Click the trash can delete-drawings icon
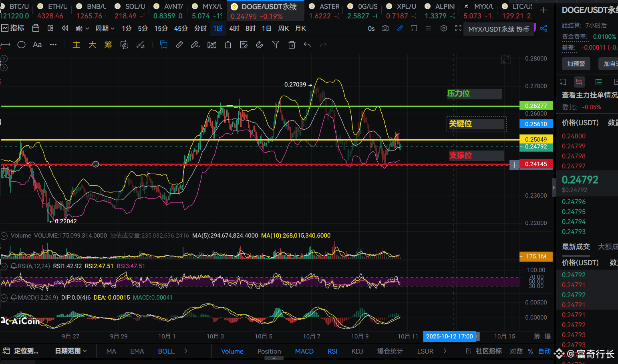618x364 pixels. click(x=292, y=45)
